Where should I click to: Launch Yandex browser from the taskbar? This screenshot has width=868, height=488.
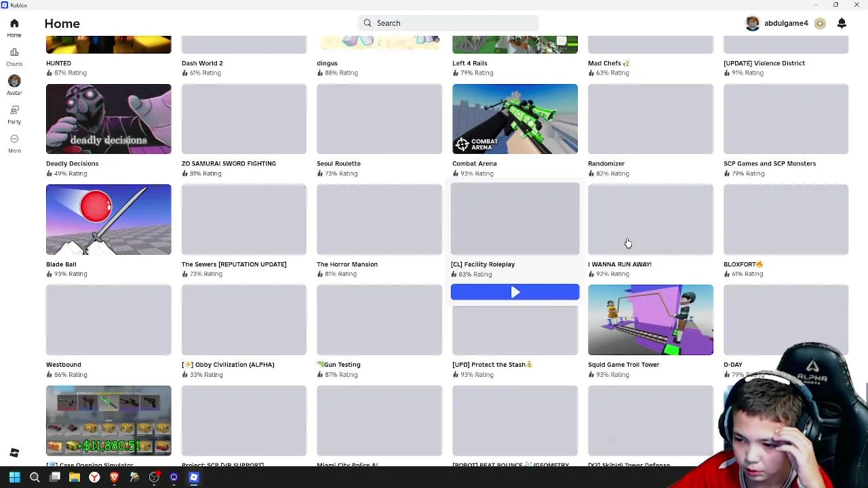[x=94, y=477]
